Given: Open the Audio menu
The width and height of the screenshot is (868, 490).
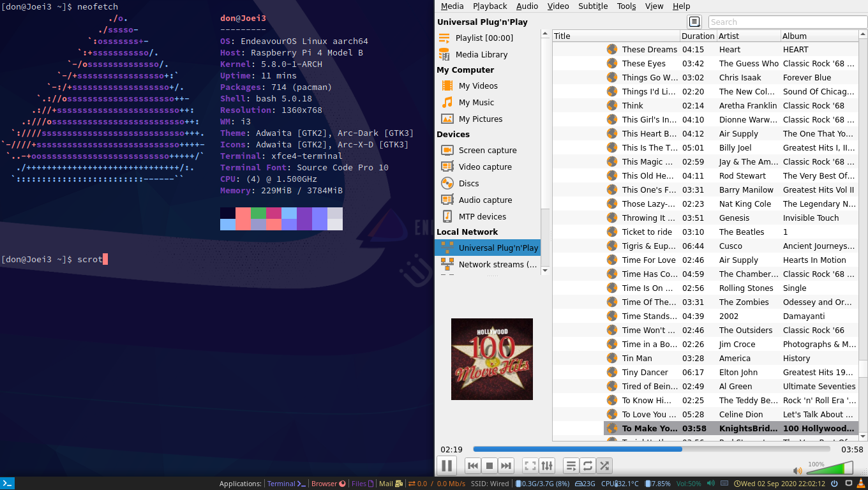Looking at the screenshot, I should pyautogui.click(x=527, y=6).
